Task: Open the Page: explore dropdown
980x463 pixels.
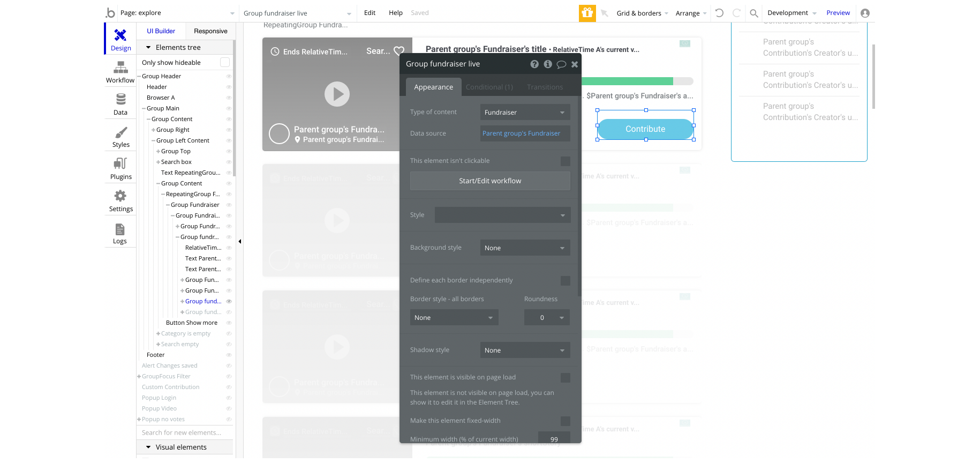Action: click(177, 13)
